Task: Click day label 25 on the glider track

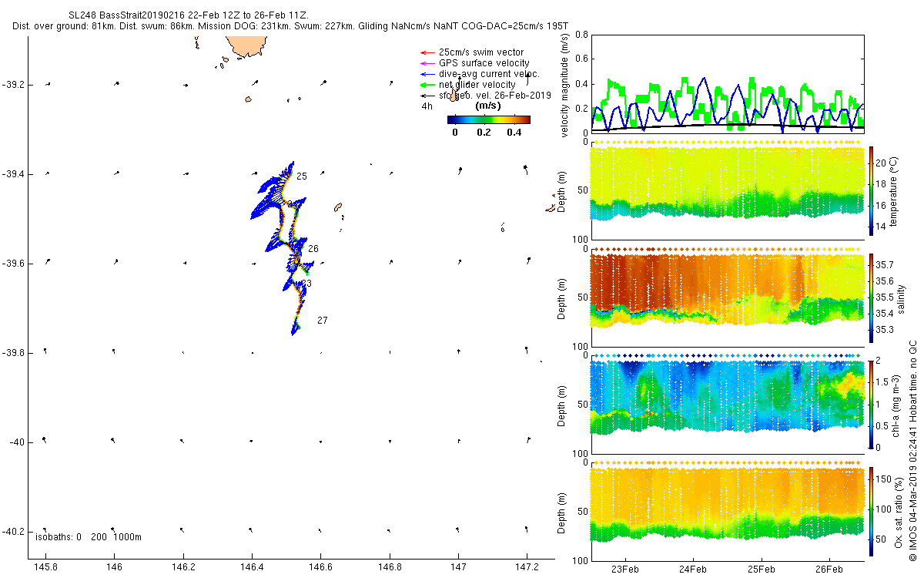Action: coord(302,176)
